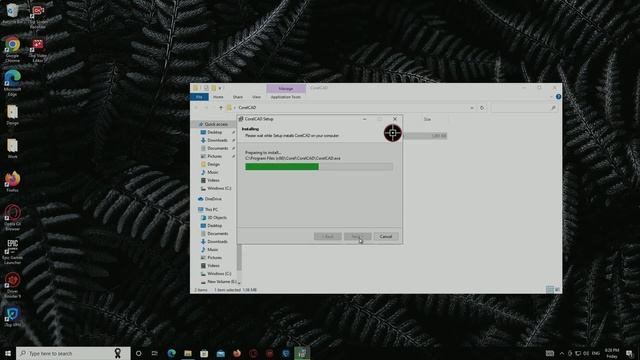Screen dimensions: 640x360
Task: Select Windows (C:) under This PC
Action: [x=219, y=273]
